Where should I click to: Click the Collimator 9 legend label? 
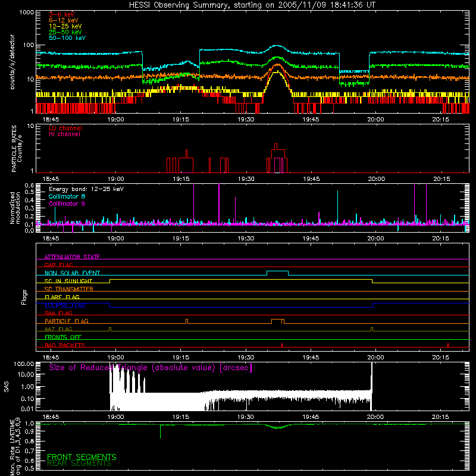[x=67, y=203]
